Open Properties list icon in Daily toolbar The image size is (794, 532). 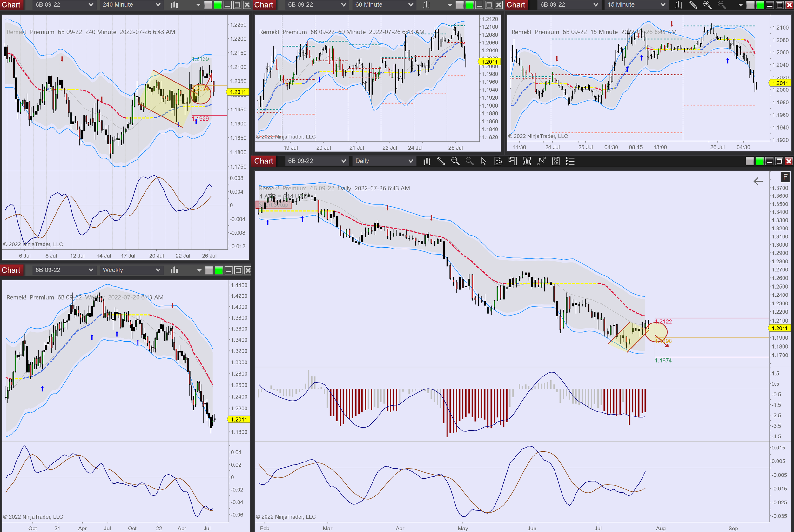(x=570, y=161)
